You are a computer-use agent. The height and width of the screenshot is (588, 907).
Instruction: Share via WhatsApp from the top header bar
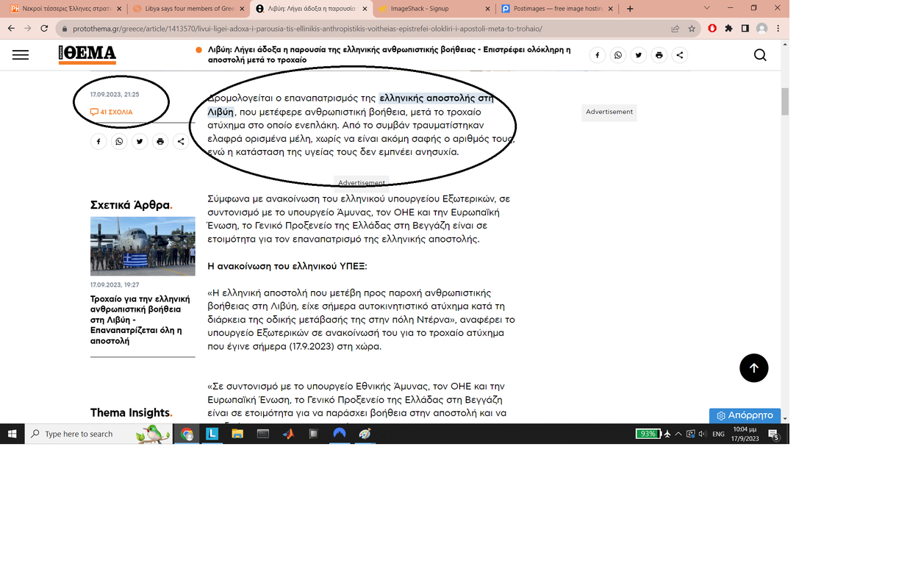click(x=618, y=55)
